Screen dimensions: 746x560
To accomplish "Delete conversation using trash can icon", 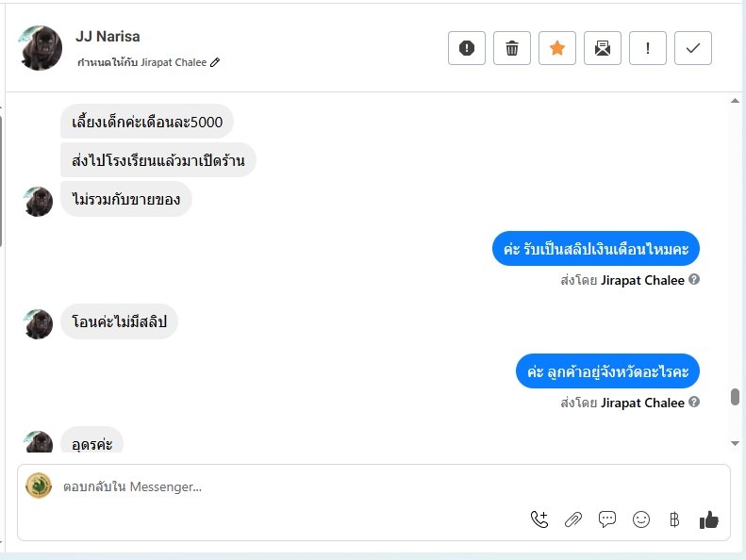I will pyautogui.click(x=512, y=48).
